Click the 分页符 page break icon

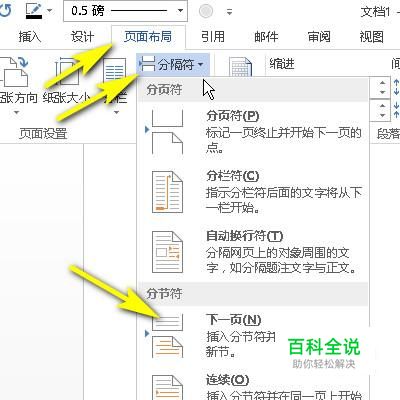tap(167, 133)
